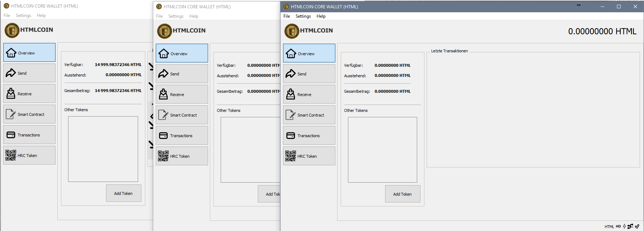This screenshot has height=231, width=644.
Task: Open the HTML unit selector in status bar
Action: (609, 227)
